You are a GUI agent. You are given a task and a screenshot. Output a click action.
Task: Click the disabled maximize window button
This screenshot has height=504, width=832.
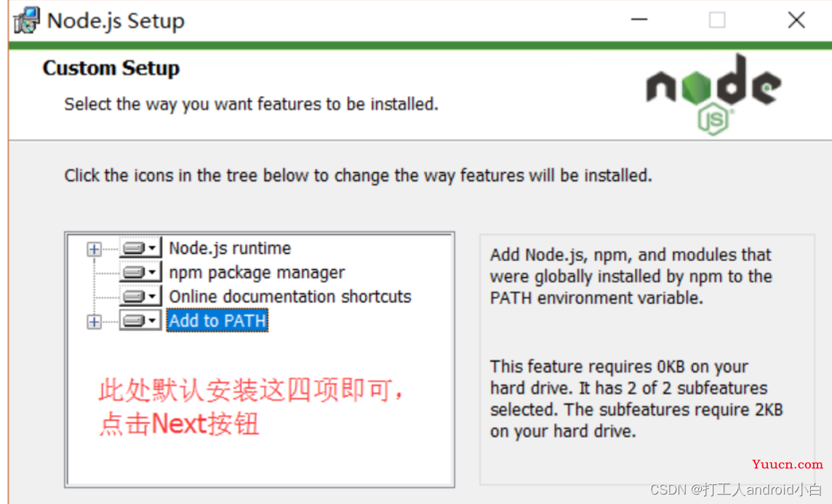pos(717,20)
